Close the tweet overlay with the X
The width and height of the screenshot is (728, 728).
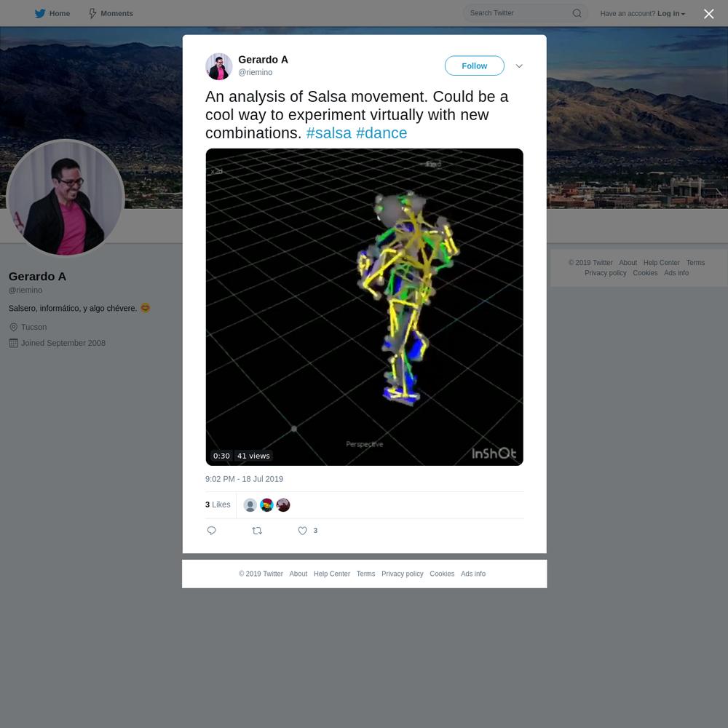pyautogui.click(x=708, y=14)
